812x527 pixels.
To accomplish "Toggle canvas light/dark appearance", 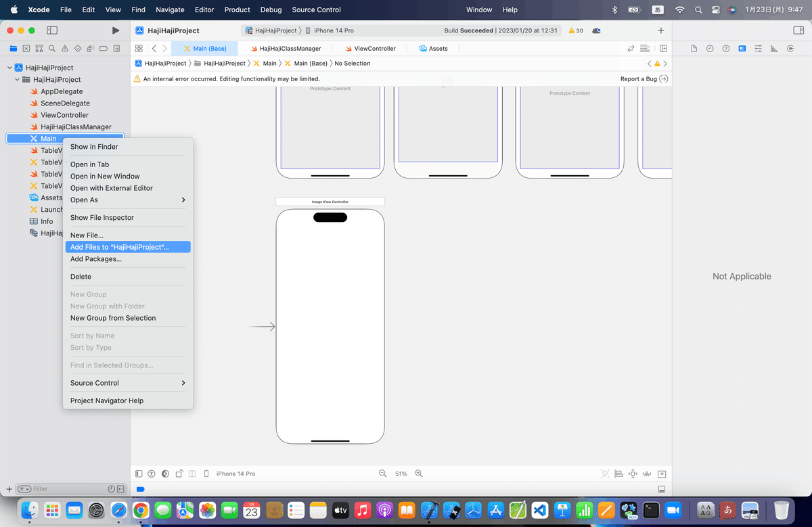I will coord(165,474).
